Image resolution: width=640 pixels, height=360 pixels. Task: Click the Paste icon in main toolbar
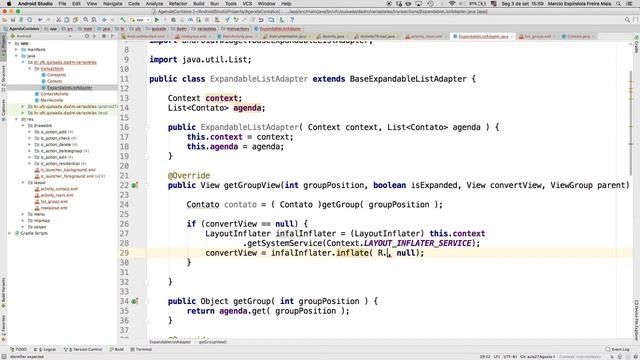pyautogui.click(x=75, y=20)
